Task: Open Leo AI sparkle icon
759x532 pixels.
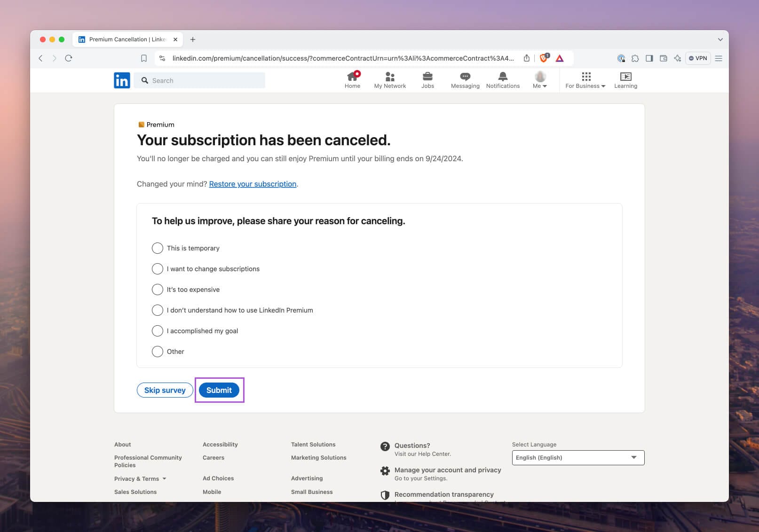Action: click(678, 58)
